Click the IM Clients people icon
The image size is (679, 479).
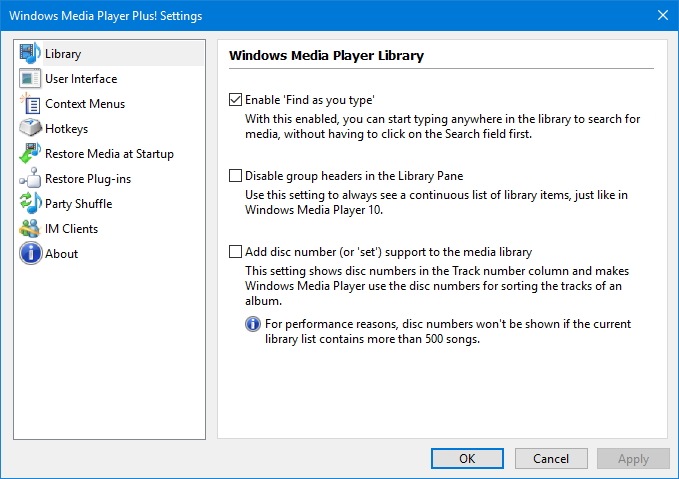point(30,228)
